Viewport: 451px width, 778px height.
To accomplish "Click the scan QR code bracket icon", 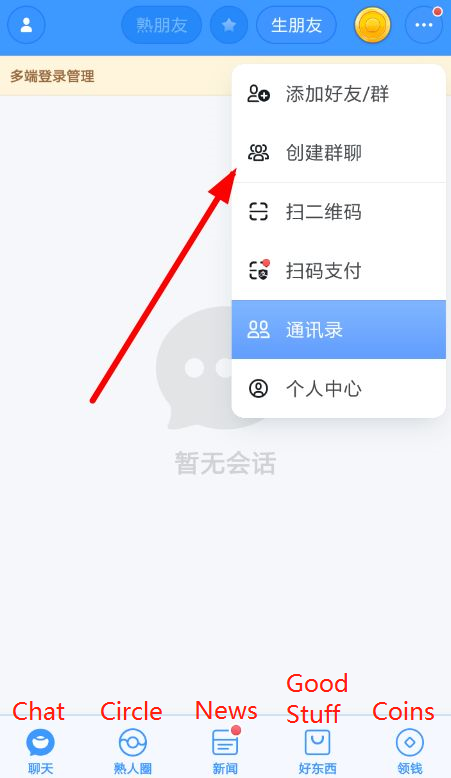I will point(258,212).
